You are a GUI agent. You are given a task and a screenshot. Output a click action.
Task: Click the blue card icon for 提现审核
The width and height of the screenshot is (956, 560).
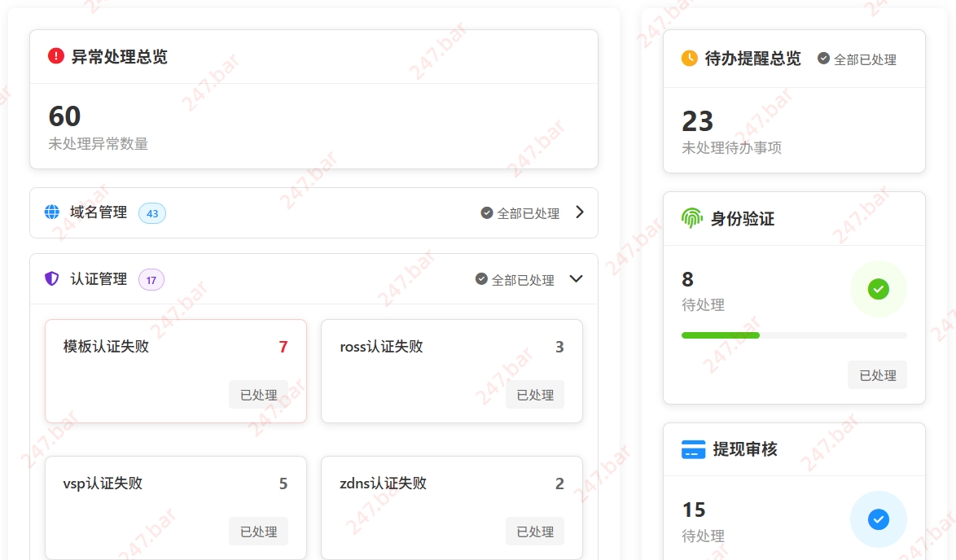693,449
